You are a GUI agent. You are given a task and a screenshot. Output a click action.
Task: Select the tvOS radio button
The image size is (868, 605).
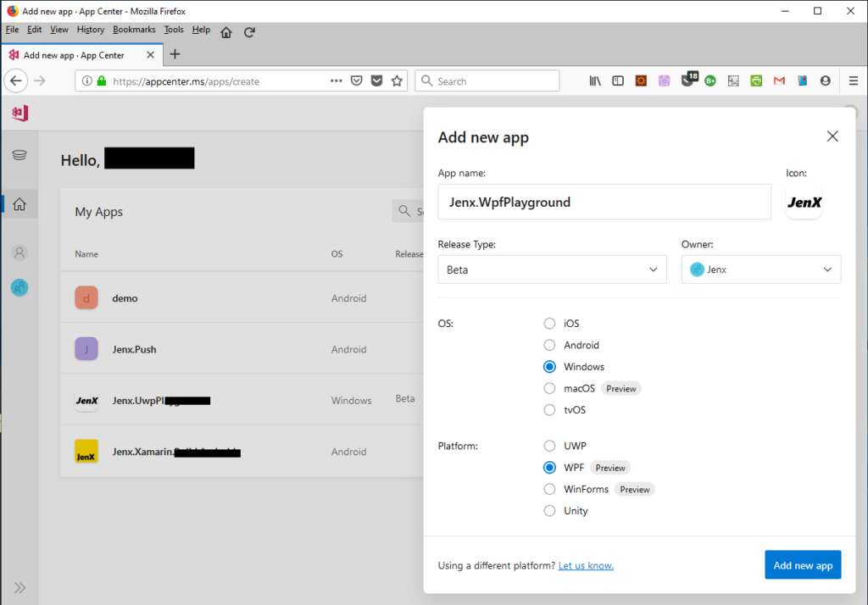click(549, 409)
